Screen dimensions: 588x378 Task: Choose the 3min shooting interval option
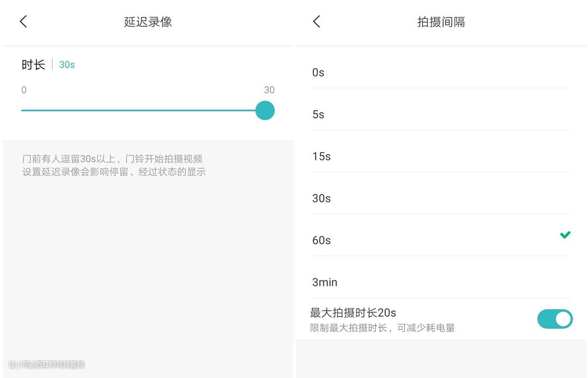point(324,282)
